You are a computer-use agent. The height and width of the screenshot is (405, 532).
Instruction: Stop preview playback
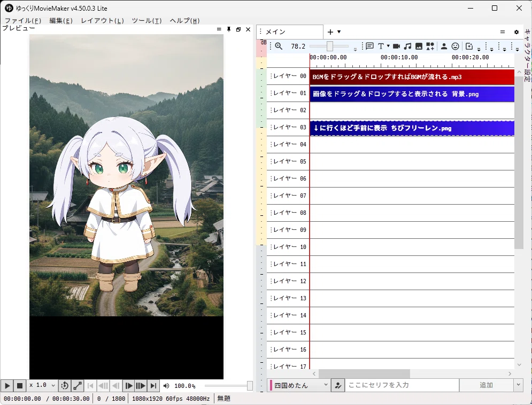pyautogui.click(x=20, y=386)
